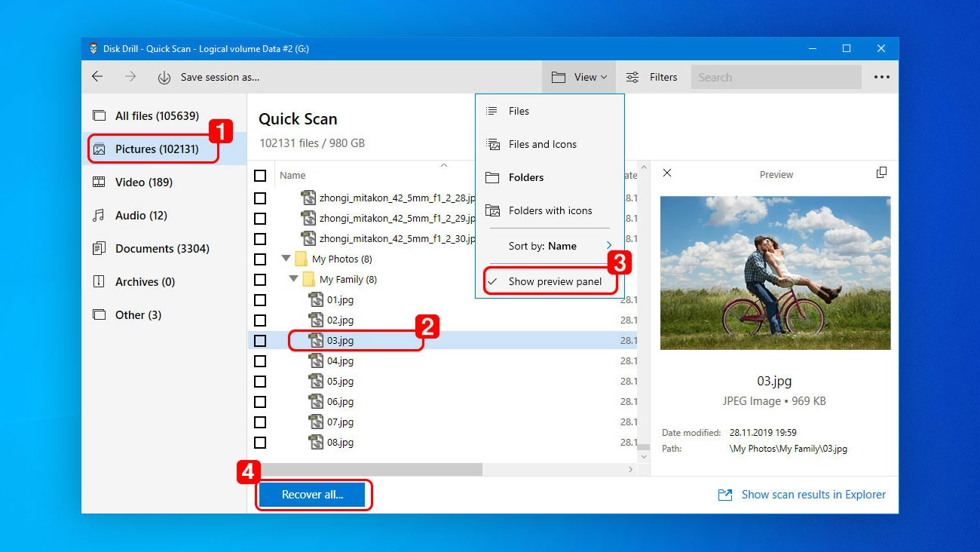Click the Folders with icons view icon
980x552 pixels.
click(x=493, y=210)
